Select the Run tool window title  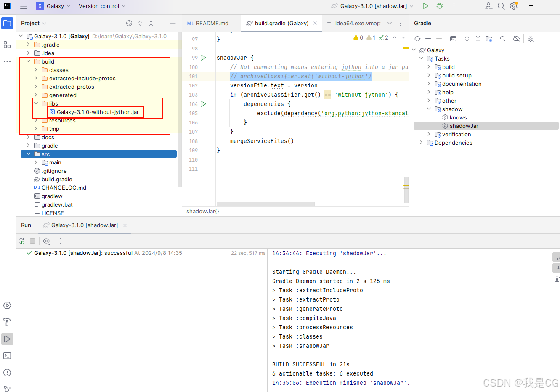click(26, 225)
